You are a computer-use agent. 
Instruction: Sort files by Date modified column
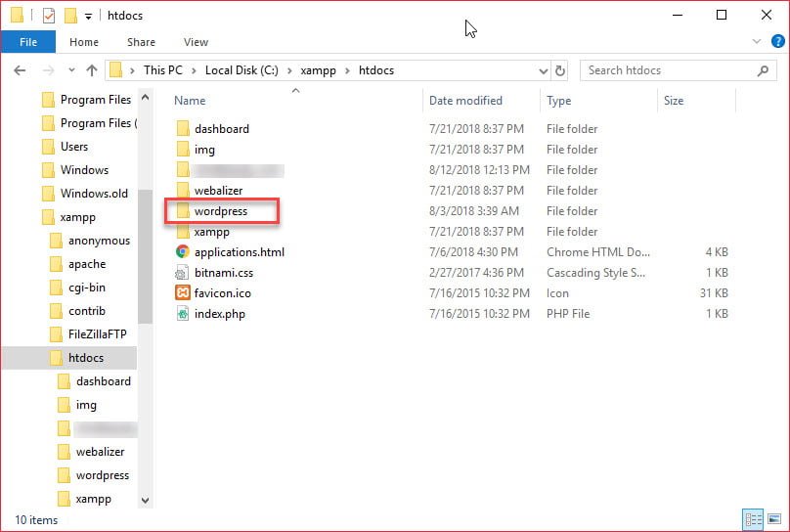(x=465, y=101)
